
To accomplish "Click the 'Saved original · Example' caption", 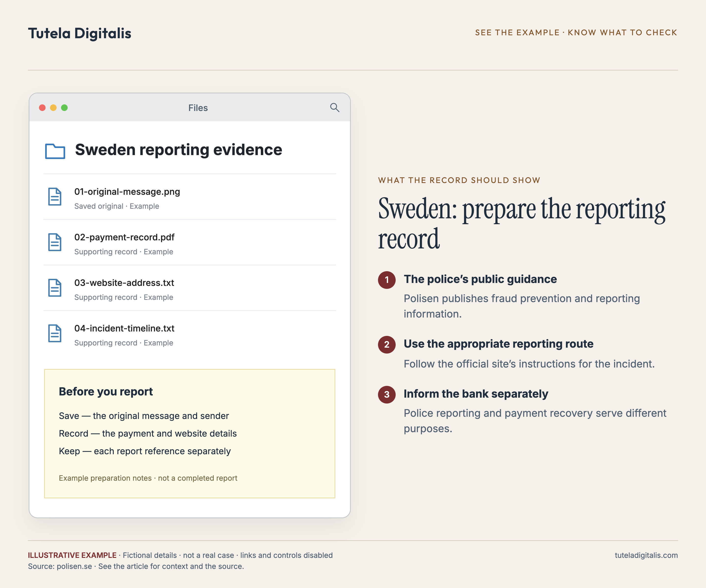I will pos(117,206).
